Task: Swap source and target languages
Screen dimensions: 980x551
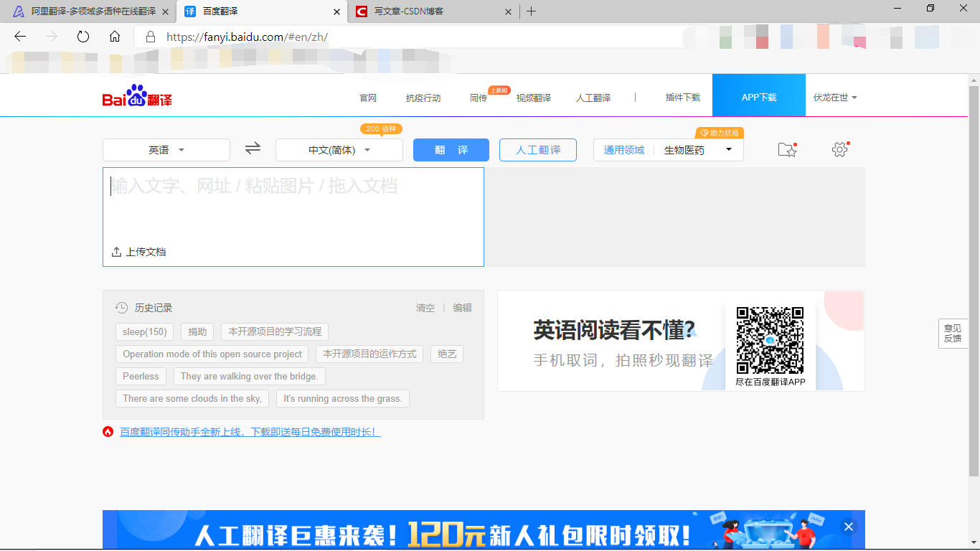Action: coord(253,149)
